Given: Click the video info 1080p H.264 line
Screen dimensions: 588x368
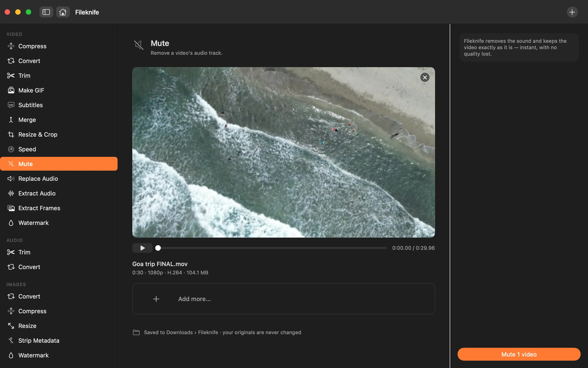Looking at the screenshot, I should tap(170, 273).
